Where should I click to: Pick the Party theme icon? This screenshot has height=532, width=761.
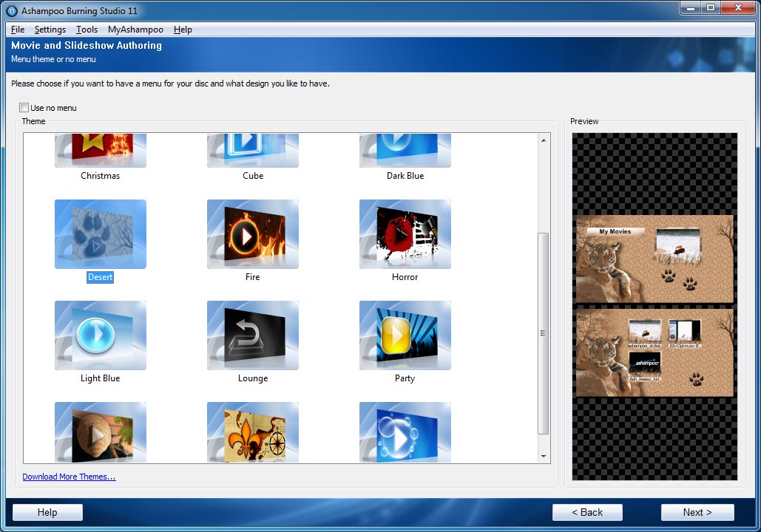tap(405, 335)
